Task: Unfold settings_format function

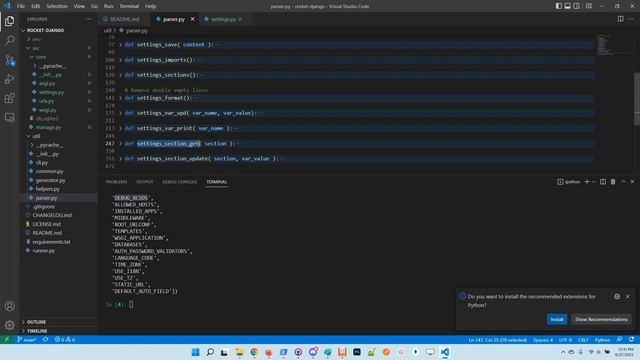Action: 120,98
